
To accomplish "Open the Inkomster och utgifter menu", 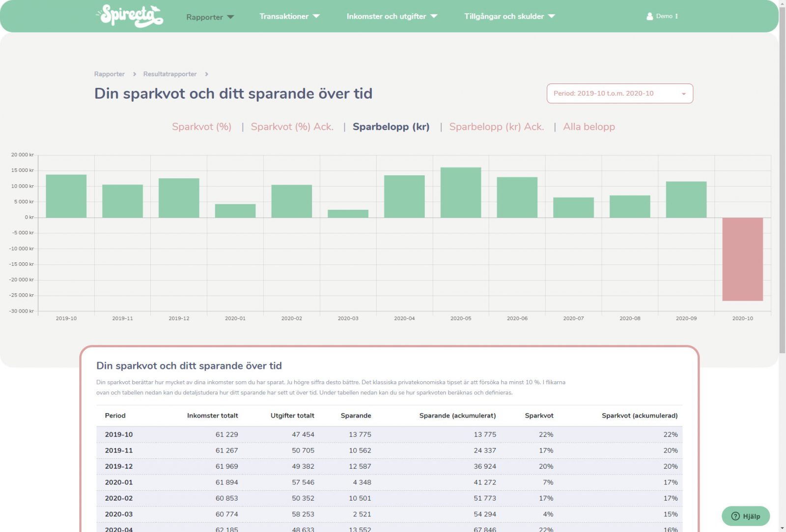I will [392, 16].
